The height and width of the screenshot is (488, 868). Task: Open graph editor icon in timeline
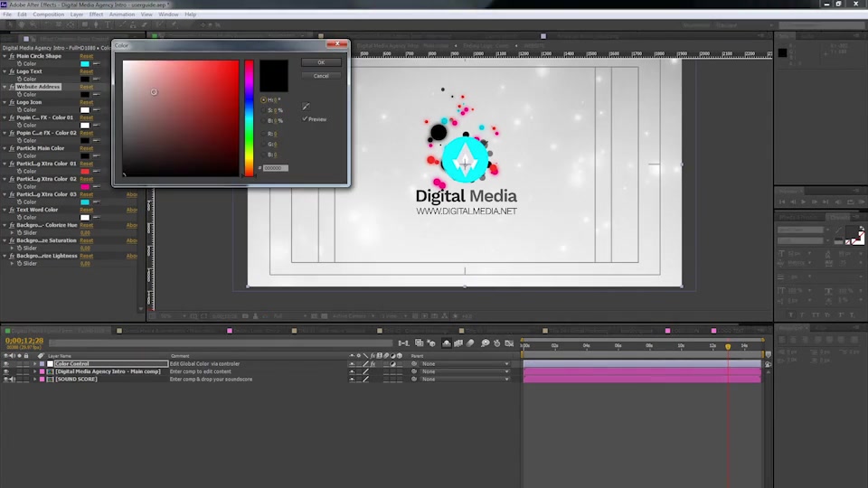[x=509, y=343]
